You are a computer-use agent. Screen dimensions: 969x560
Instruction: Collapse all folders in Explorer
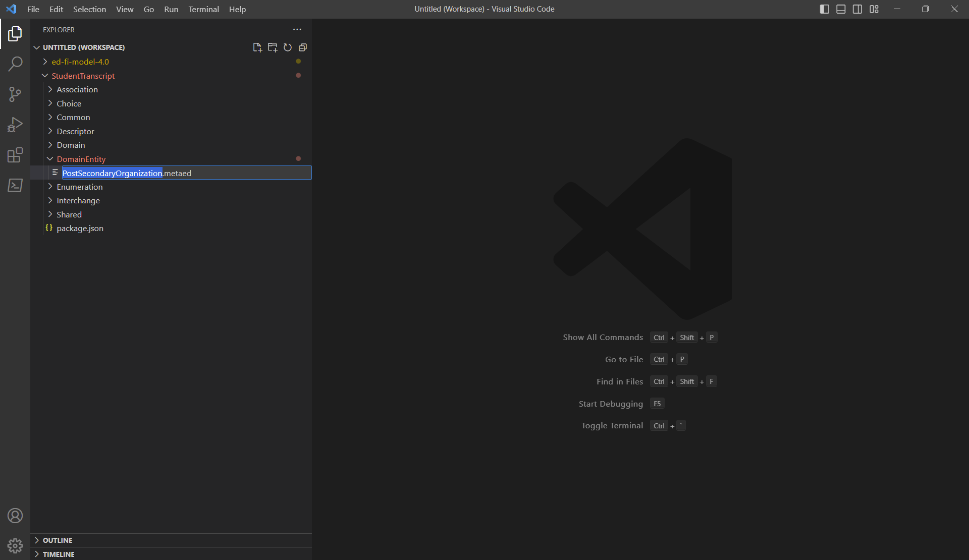click(x=303, y=47)
